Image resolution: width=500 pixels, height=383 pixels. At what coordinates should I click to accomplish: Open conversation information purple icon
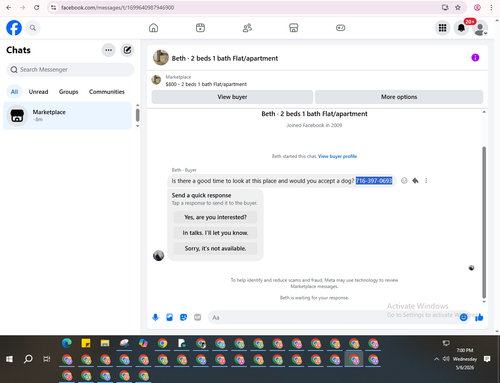point(475,58)
